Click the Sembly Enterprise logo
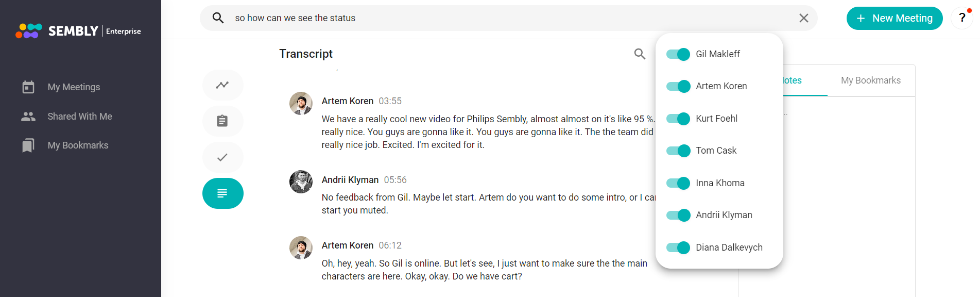Image resolution: width=980 pixels, height=297 pixels. (x=78, y=31)
